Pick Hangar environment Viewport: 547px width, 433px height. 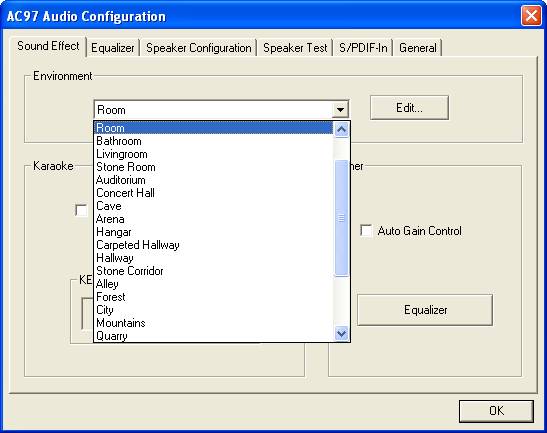click(x=214, y=232)
